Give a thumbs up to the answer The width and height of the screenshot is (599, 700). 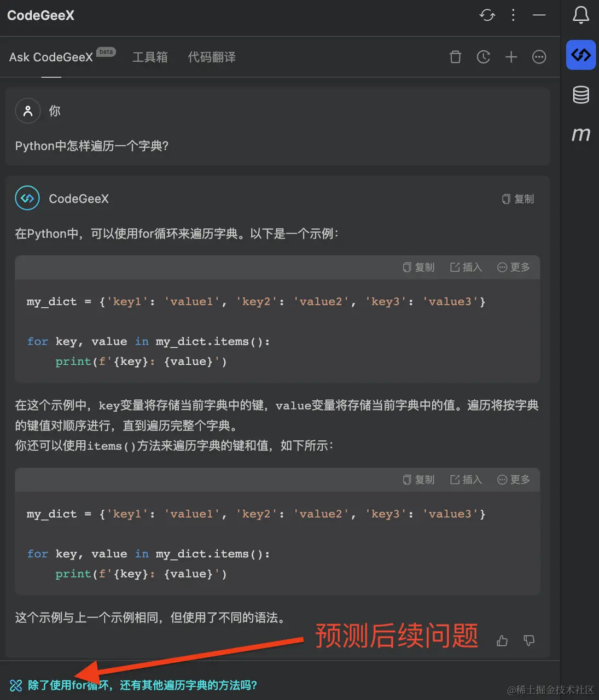click(x=502, y=640)
